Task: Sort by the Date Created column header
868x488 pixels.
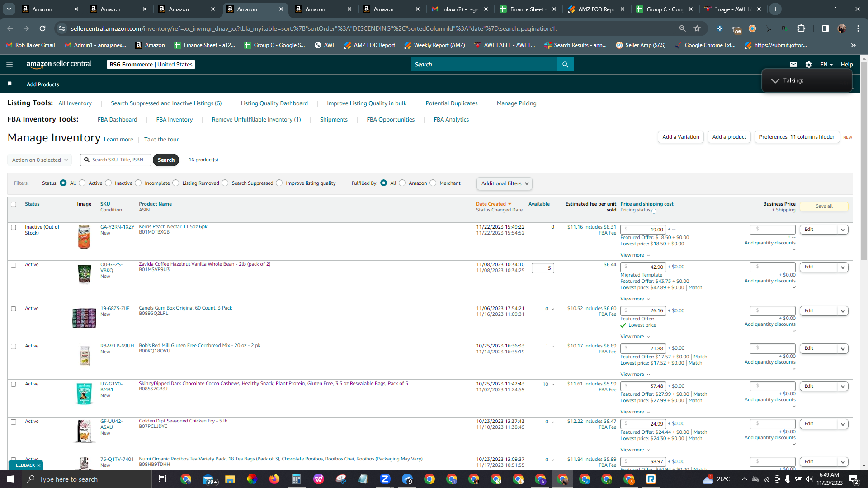Action: pos(494,204)
